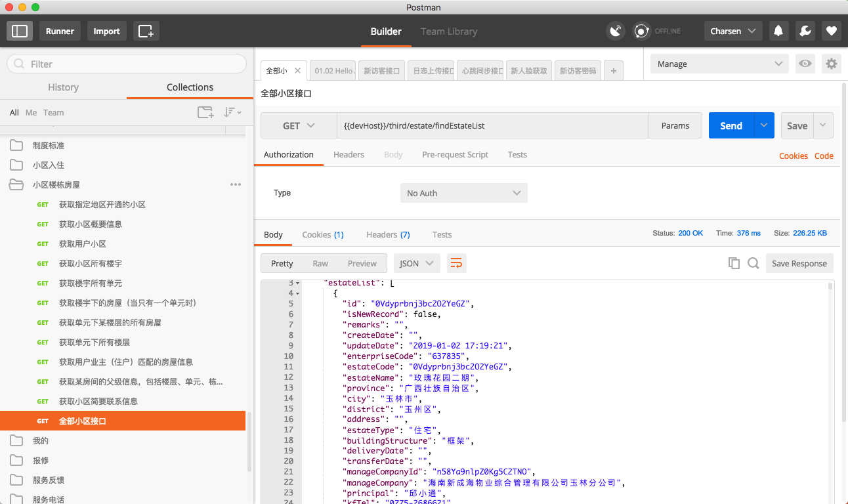Toggle the sidebar panel icon
The height and width of the screenshot is (504, 848).
tap(20, 31)
